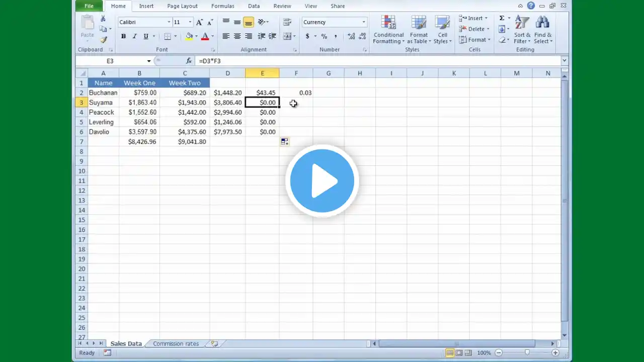Click Insert button in Cells group
This screenshot has height=362, width=644.
(x=473, y=18)
